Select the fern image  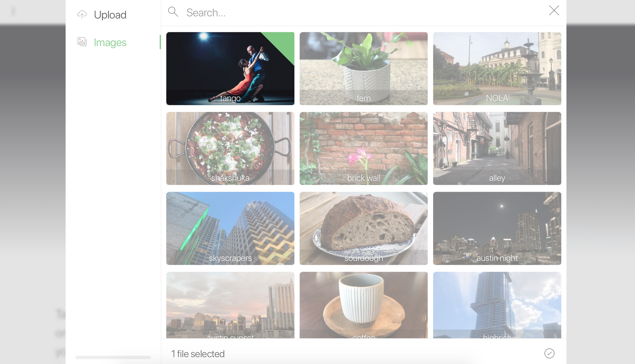point(364,68)
